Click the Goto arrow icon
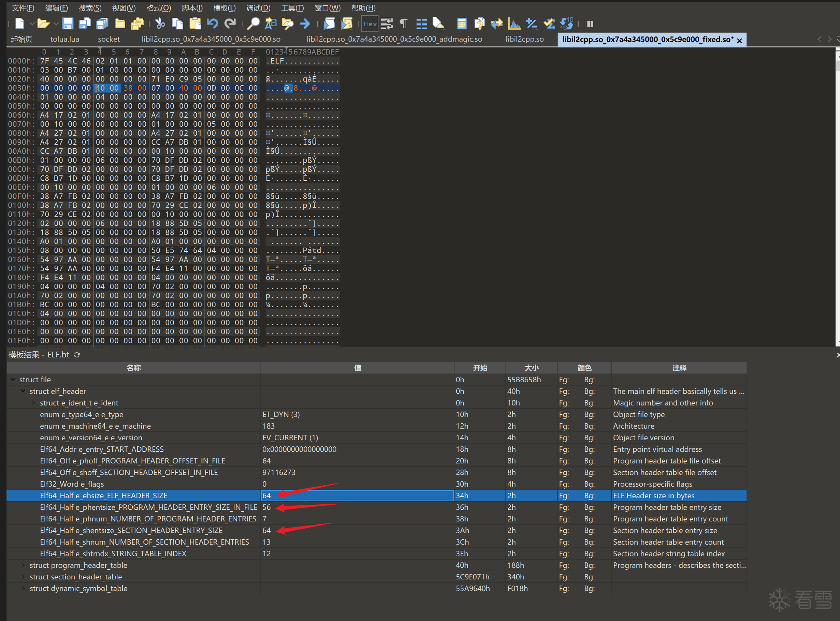840x621 pixels. tap(305, 24)
